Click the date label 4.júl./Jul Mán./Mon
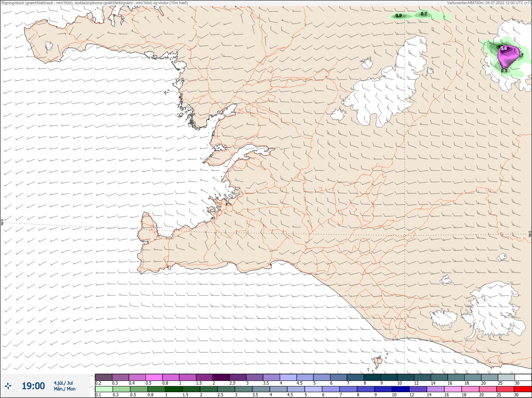Image resolution: width=532 pixels, height=398 pixels. click(64, 386)
